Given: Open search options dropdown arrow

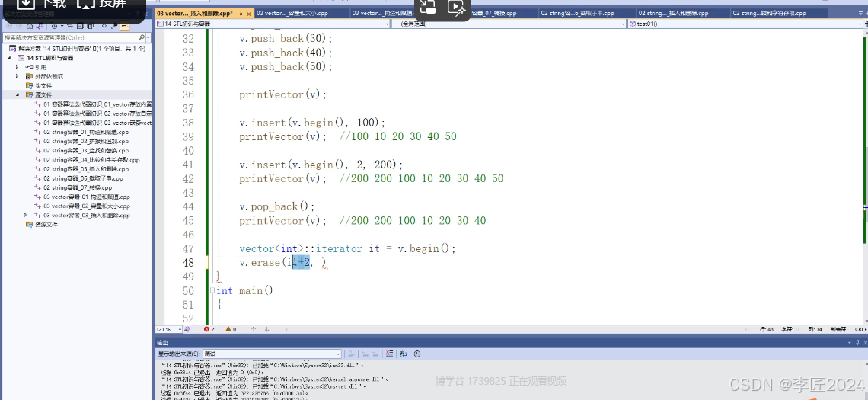Looking at the screenshot, I should 148,37.
